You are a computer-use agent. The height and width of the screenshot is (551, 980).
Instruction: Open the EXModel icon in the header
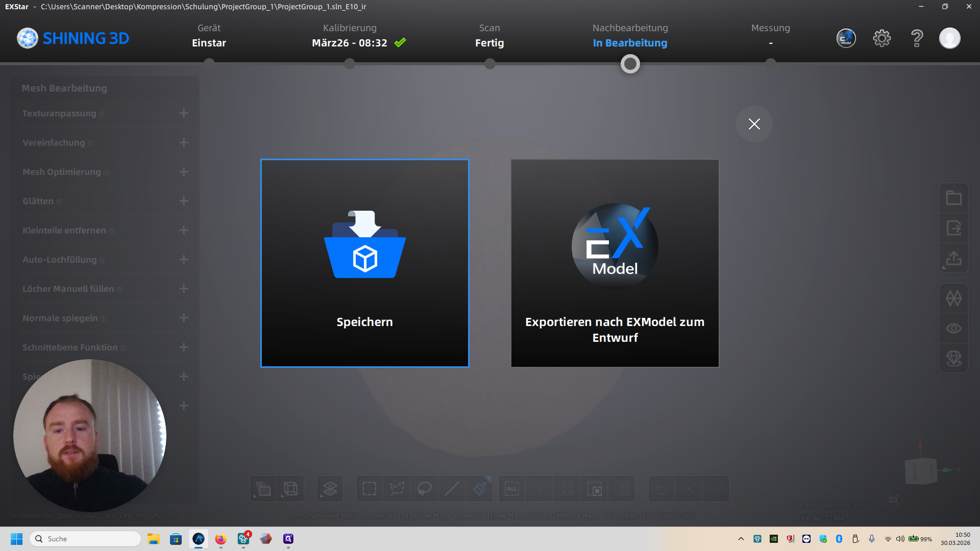846,38
